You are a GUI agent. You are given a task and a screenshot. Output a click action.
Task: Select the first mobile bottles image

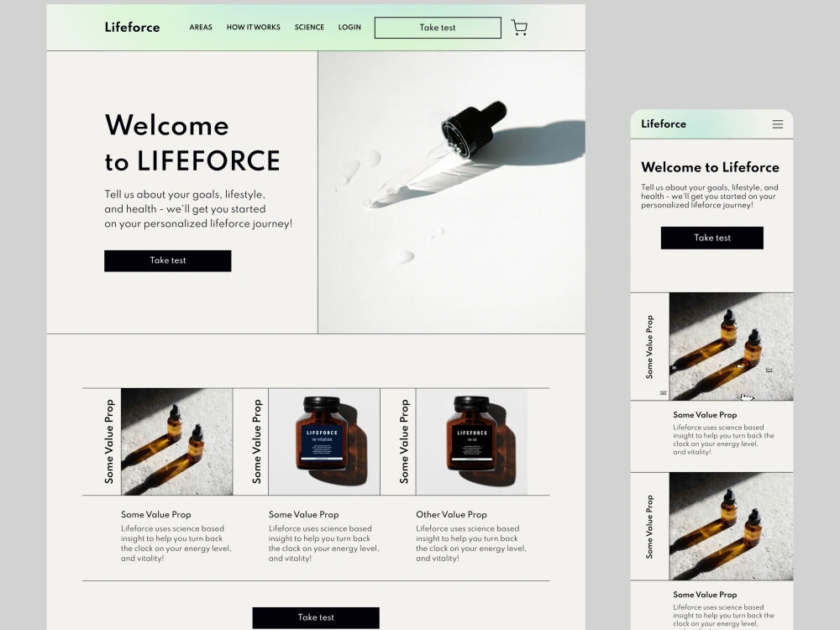point(731,347)
